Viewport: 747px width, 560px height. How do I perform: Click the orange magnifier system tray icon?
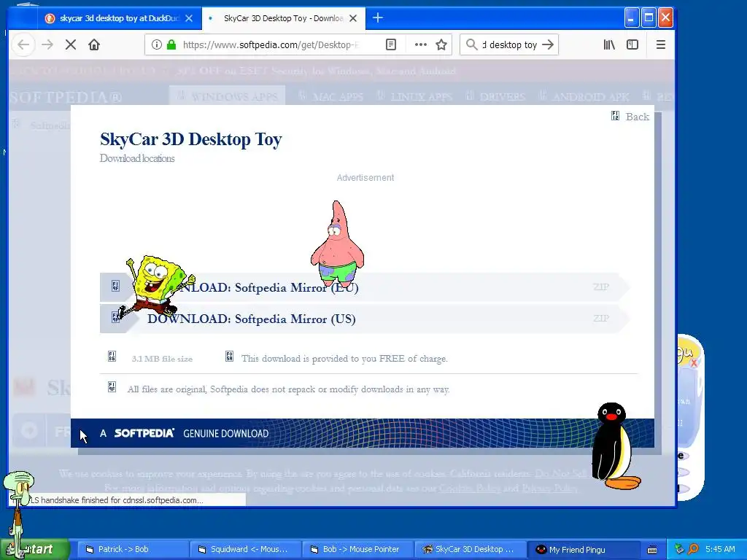(694, 549)
